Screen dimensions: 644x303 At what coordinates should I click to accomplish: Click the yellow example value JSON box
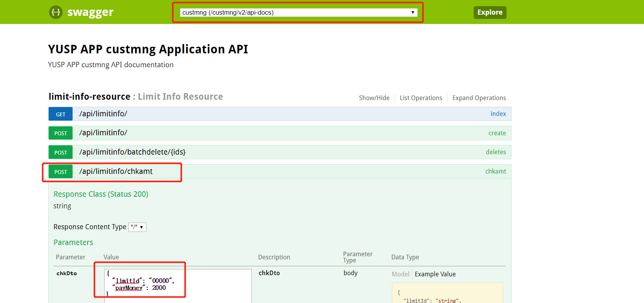[x=447, y=294]
